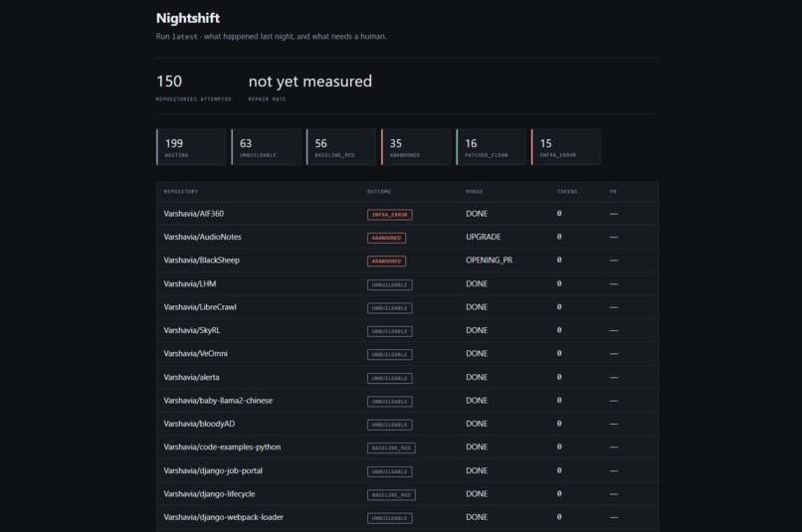Click the OUTCOME column header
The image size is (802, 532).
coord(378,192)
